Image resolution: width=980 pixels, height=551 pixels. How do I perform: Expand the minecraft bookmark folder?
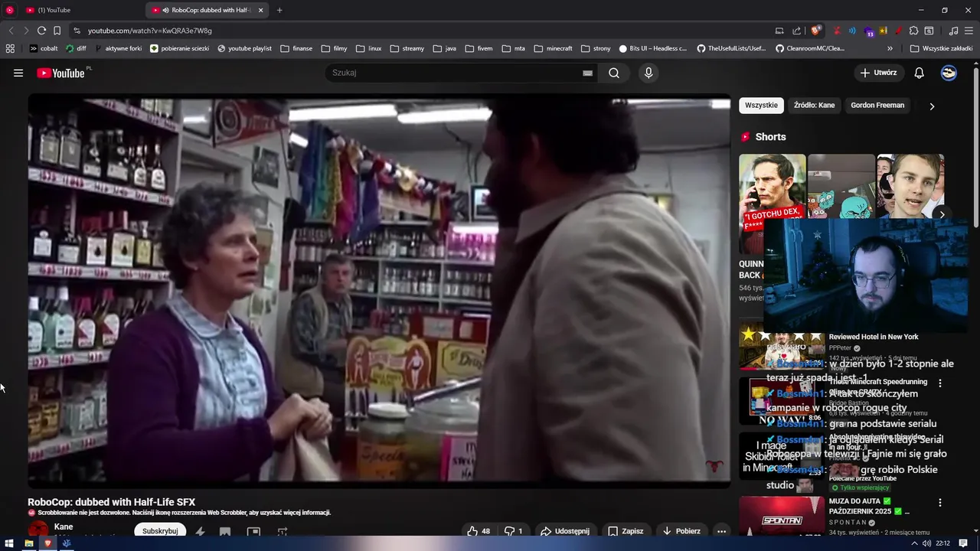[x=553, y=48]
